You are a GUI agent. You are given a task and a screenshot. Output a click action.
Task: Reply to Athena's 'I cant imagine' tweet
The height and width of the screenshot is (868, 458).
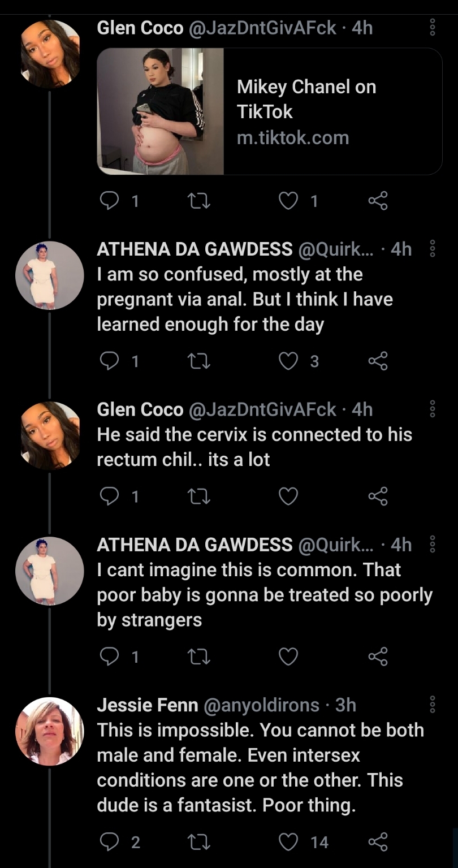108,656
